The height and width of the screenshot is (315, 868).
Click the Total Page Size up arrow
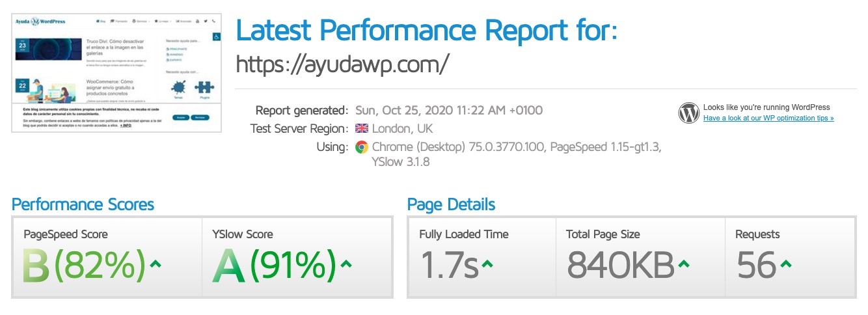(685, 264)
